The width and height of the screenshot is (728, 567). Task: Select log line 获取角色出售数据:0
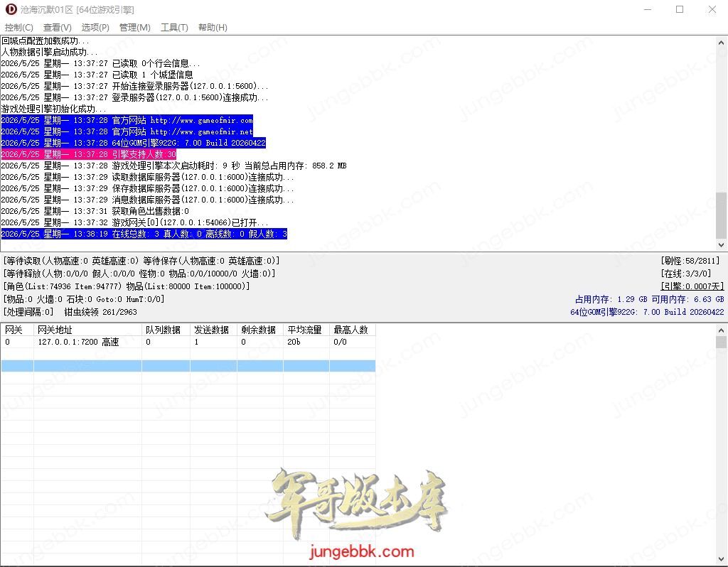(x=95, y=211)
